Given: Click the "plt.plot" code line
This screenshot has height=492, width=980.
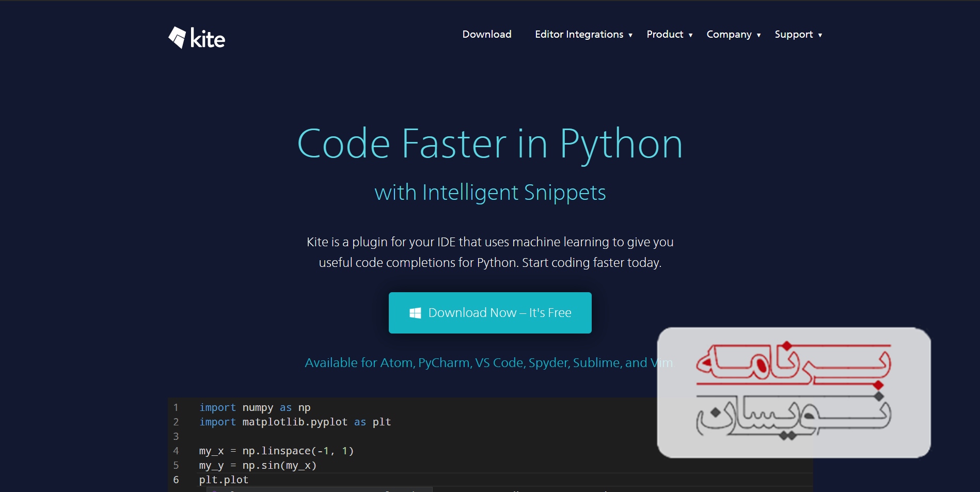Looking at the screenshot, I should pos(224,480).
